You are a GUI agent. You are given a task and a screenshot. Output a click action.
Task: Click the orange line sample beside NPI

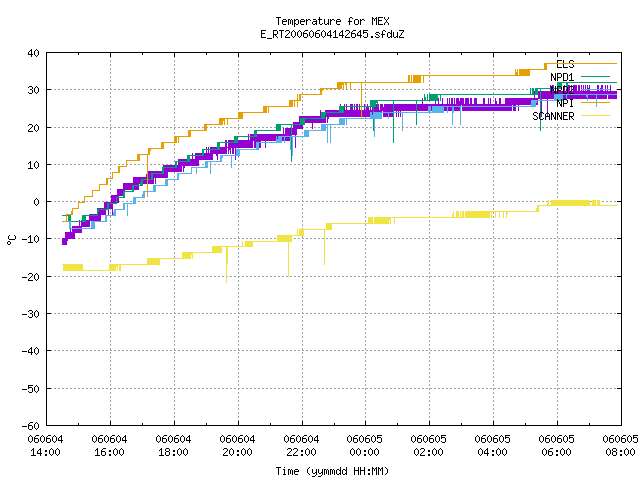pos(595,102)
